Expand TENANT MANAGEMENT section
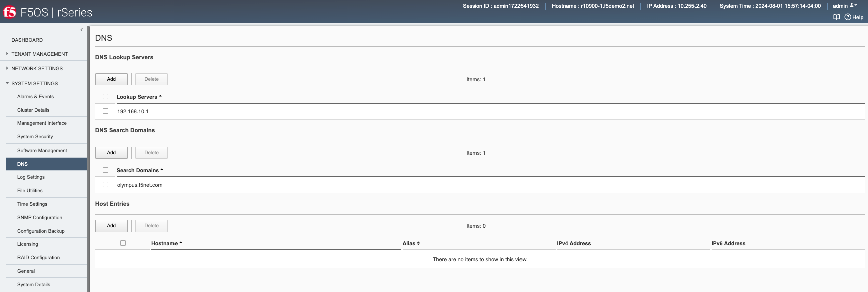Image resolution: width=868 pixels, height=292 pixels. click(x=39, y=54)
